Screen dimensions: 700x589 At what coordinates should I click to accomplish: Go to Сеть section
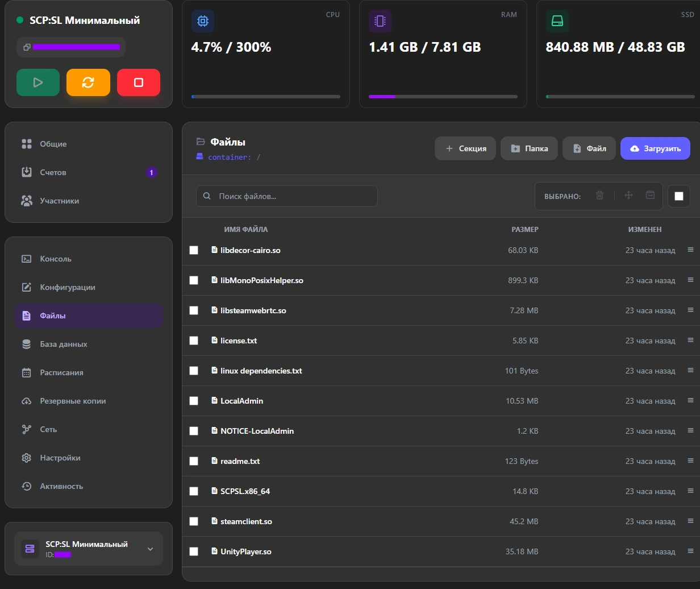click(89, 429)
